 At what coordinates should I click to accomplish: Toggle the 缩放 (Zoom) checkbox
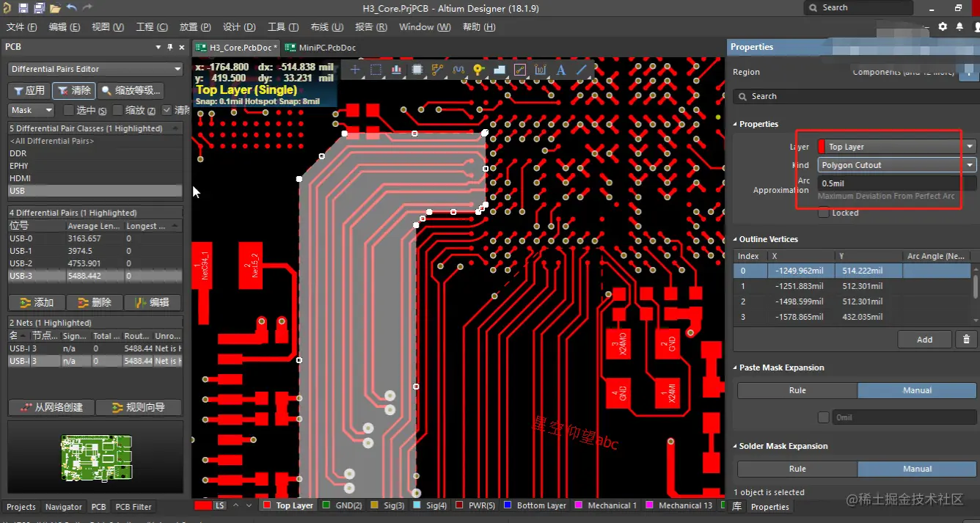[x=118, y=110]
